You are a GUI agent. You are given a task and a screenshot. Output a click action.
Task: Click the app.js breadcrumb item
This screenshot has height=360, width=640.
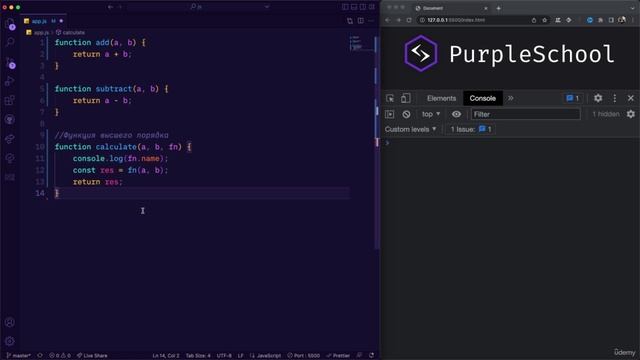click(x=38, y=32)
